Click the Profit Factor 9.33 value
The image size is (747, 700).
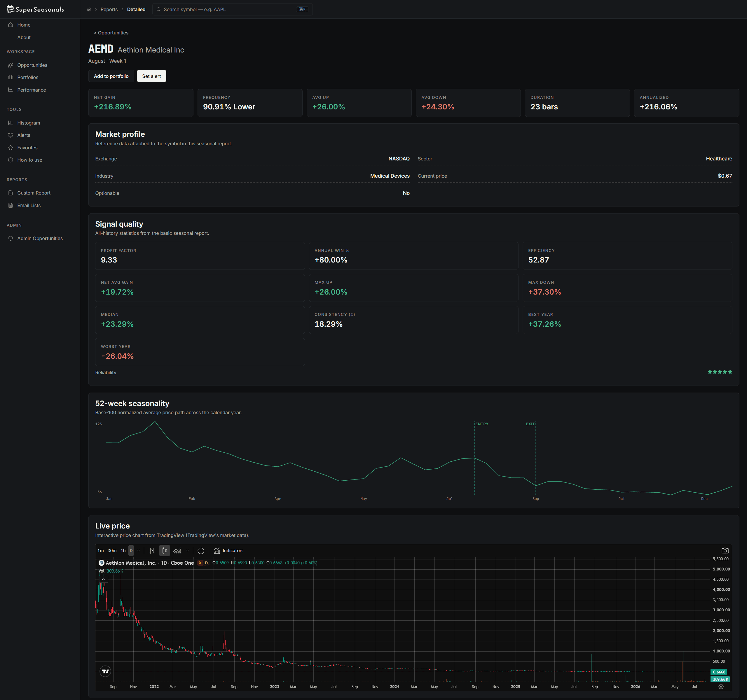pos(109,260)
